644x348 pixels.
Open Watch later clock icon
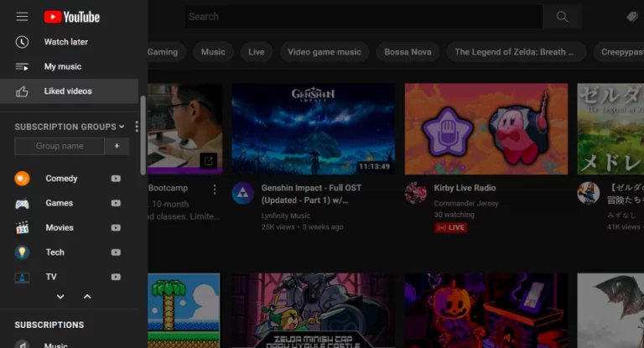22,42
